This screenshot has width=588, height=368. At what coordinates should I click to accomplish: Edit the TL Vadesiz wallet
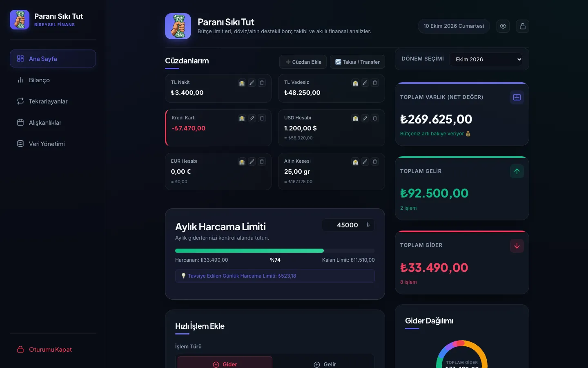coord(365,83)
